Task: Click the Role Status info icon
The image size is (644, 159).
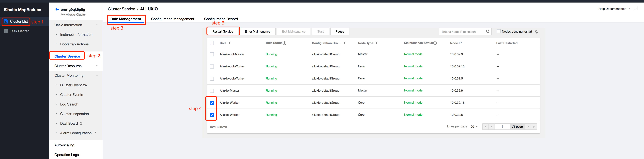Action: pyautogui.click(x=284, y=43)
